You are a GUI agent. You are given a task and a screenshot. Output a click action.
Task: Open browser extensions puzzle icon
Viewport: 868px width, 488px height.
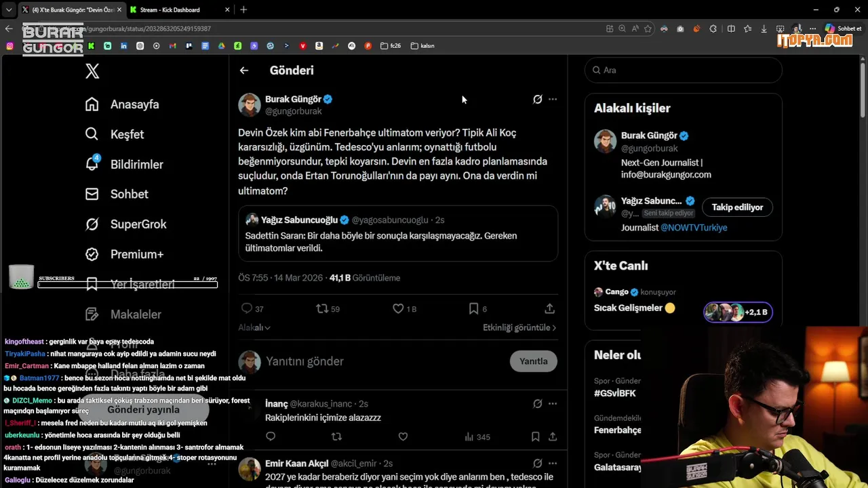pyautogui.click(x=713, y=28)
